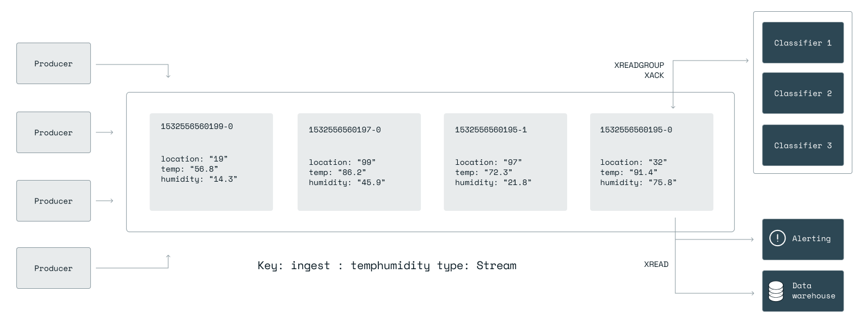Click the database cylinder icon
Image resolution: width=868 pixels, height=323 pixels.
[776, 291]
